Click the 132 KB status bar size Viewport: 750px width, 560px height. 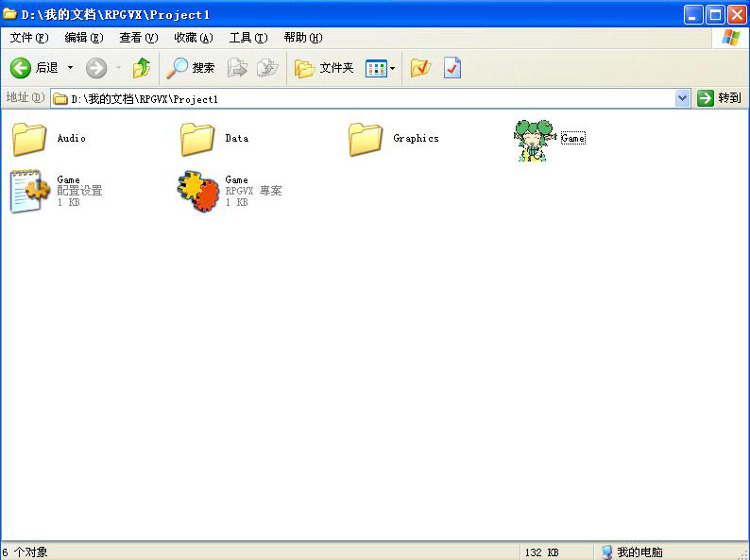(x=541, y=552)
